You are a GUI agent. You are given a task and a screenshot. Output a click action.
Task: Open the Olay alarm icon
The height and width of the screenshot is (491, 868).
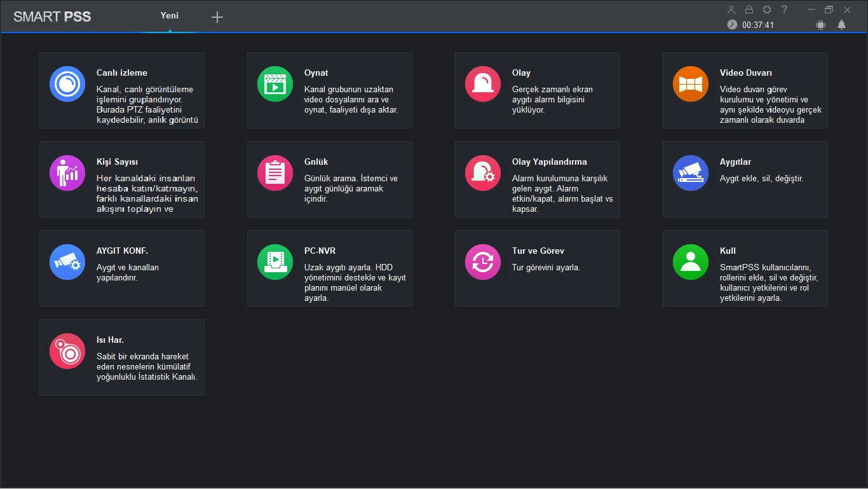483,84
